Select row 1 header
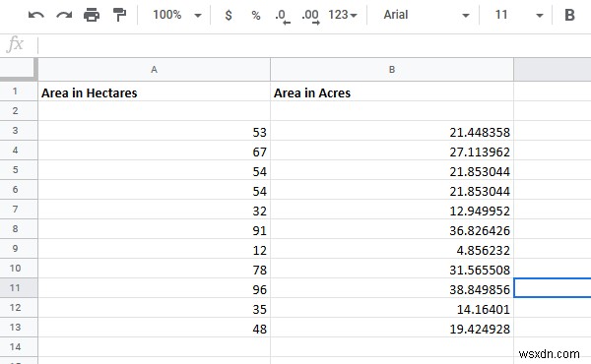Viewport: 591px width, 364px height. pos(19,91)
